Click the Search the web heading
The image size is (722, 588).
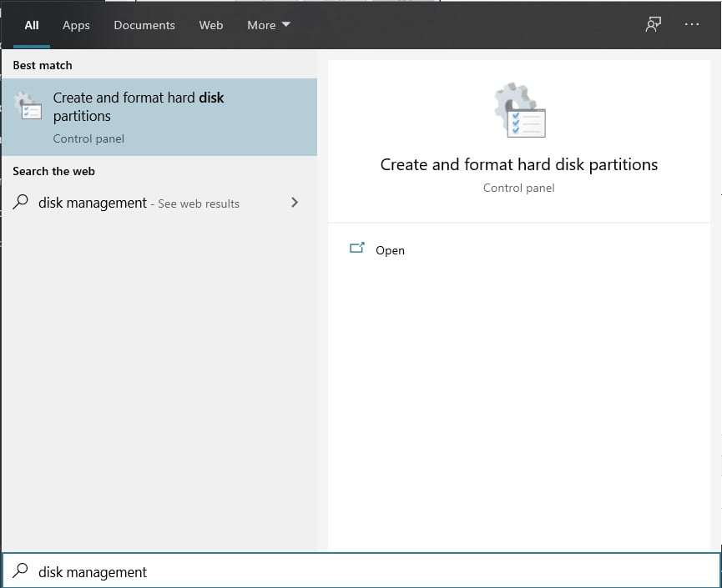54,171
